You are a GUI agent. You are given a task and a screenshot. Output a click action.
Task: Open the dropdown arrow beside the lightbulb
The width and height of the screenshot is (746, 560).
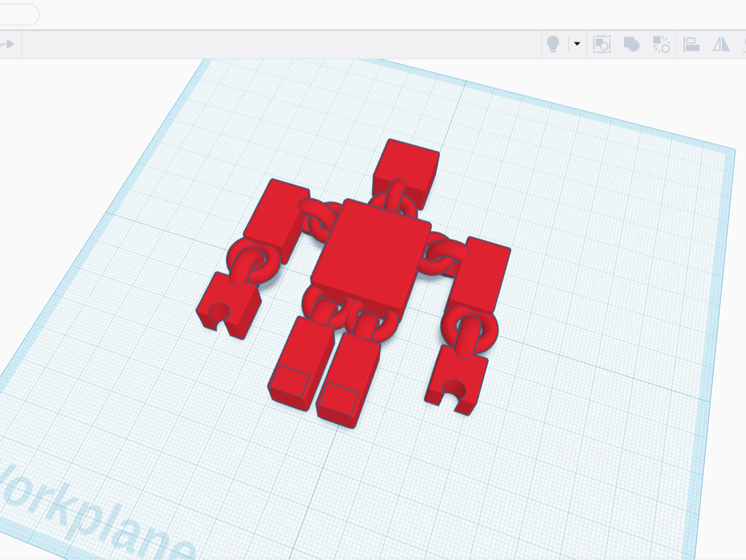pyautogui.click(x=577, y=44)
